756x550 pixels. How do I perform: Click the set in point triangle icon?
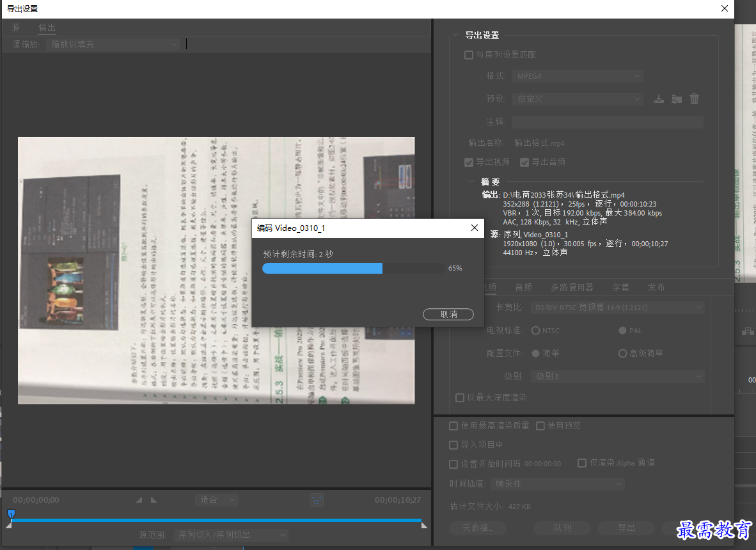coord(139,500)
